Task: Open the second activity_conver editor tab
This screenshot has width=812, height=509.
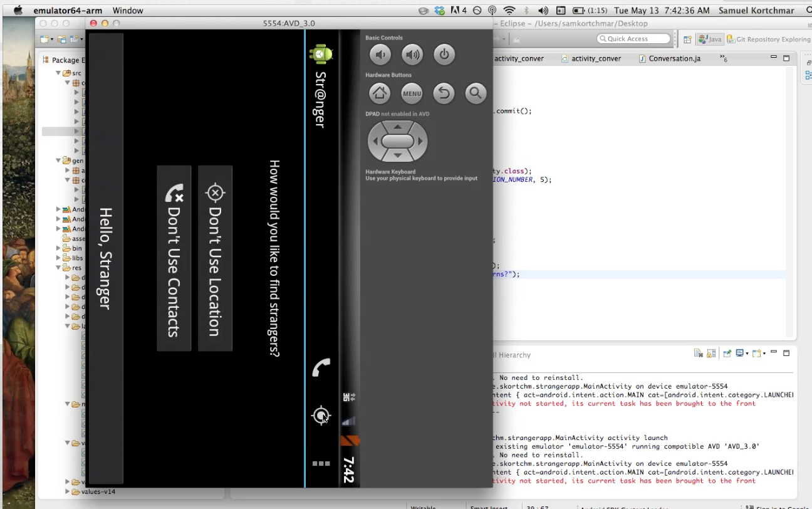Action: click(x=591, y=58)
